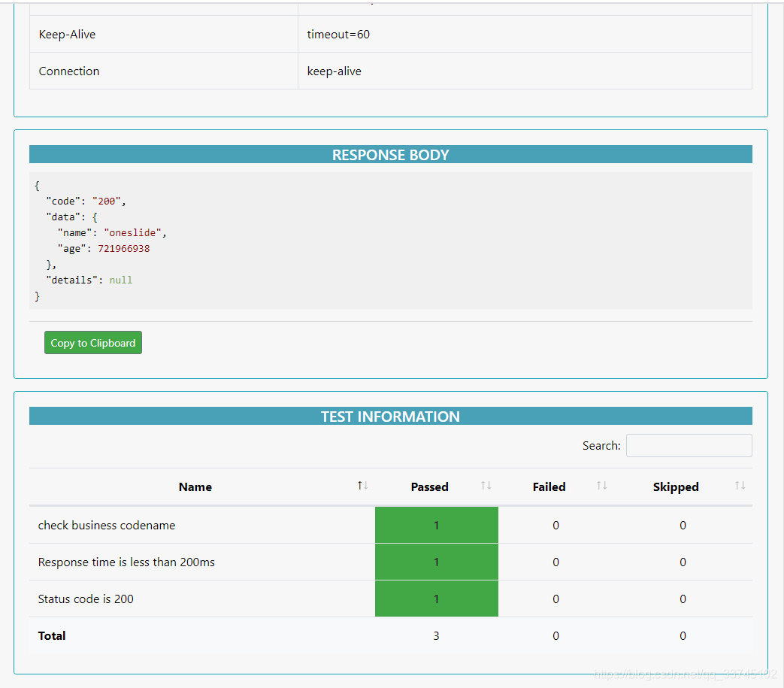Viewport: 784px width, 688px height.
Task: Click the timeout=60 value cell
Action: (x=525, y=34)
